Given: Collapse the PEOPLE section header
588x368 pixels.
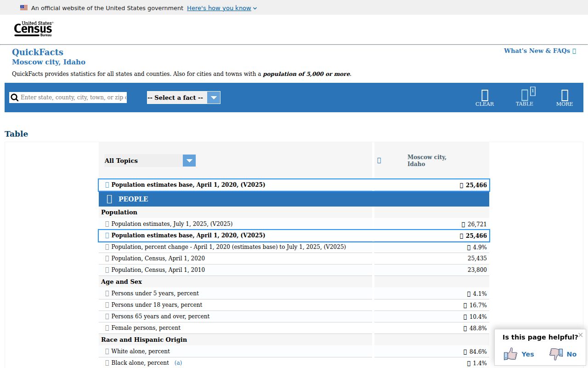Looking at the screenshot, I should (x=294, y=199).
